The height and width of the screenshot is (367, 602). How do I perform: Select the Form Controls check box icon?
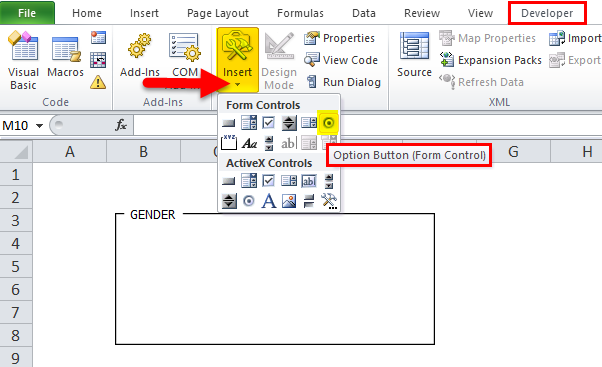268,123
